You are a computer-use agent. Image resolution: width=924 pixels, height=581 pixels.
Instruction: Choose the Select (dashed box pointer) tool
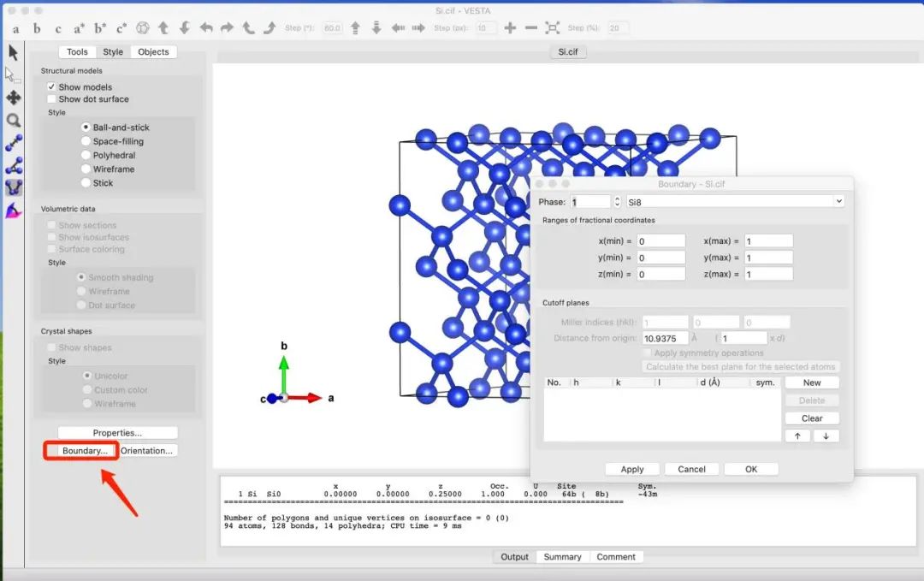pyautogui.click(x=13, y=74)
